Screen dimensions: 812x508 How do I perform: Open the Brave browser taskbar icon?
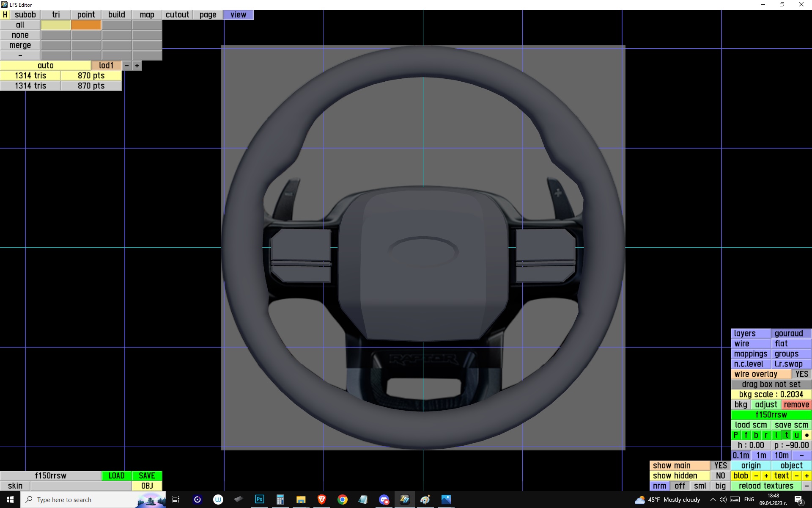322,500
